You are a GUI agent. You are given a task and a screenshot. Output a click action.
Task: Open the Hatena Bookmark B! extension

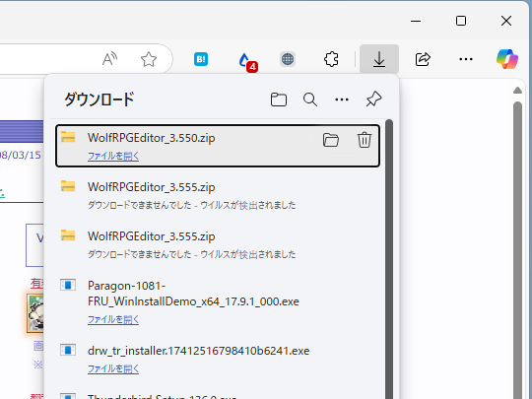coord(201,59)
